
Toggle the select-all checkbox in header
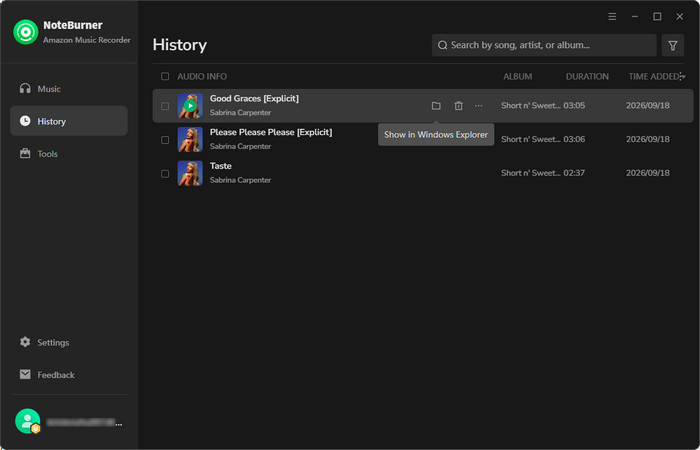165,76
